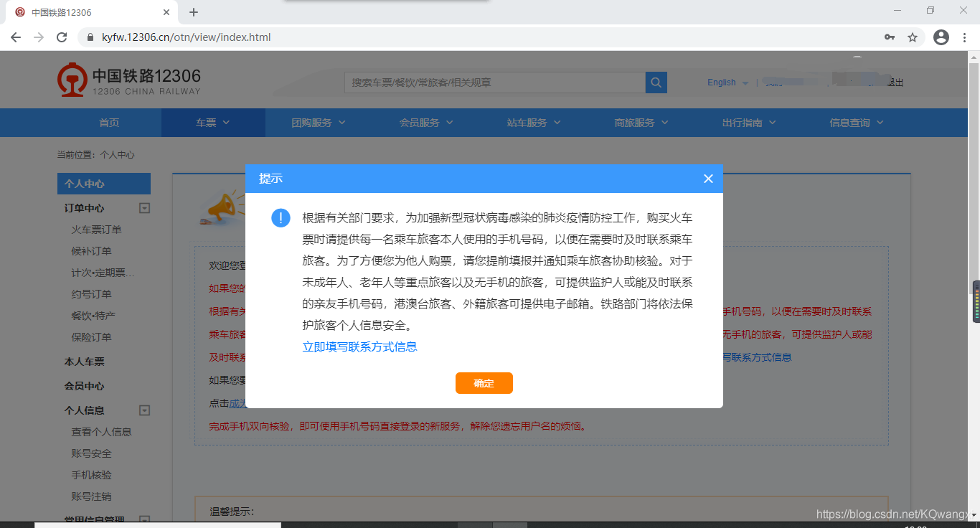This screenshot has width=980, height=528.
Task: Open the 车票 dropdown menu
Action: pos(213,122)
